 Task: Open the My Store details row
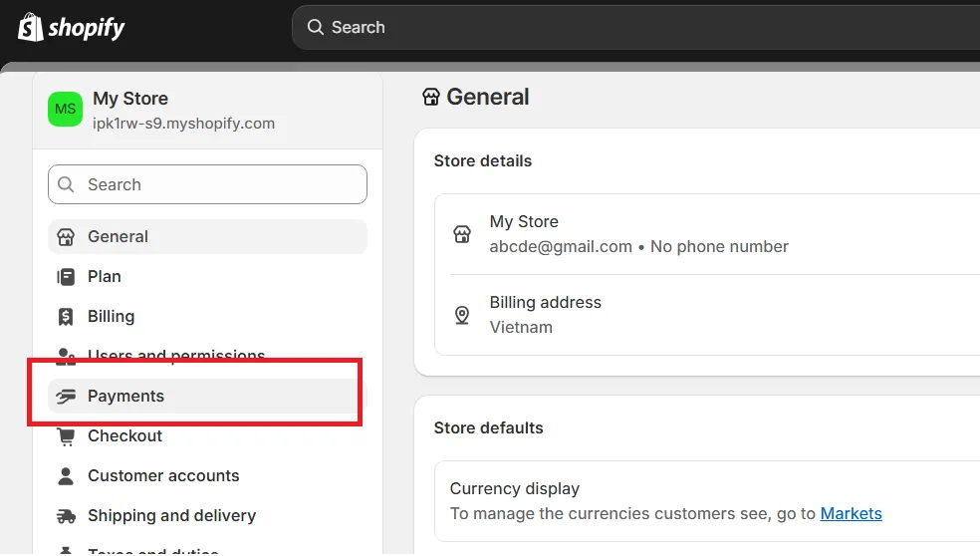pyautogui.click(x=707, y=234)
